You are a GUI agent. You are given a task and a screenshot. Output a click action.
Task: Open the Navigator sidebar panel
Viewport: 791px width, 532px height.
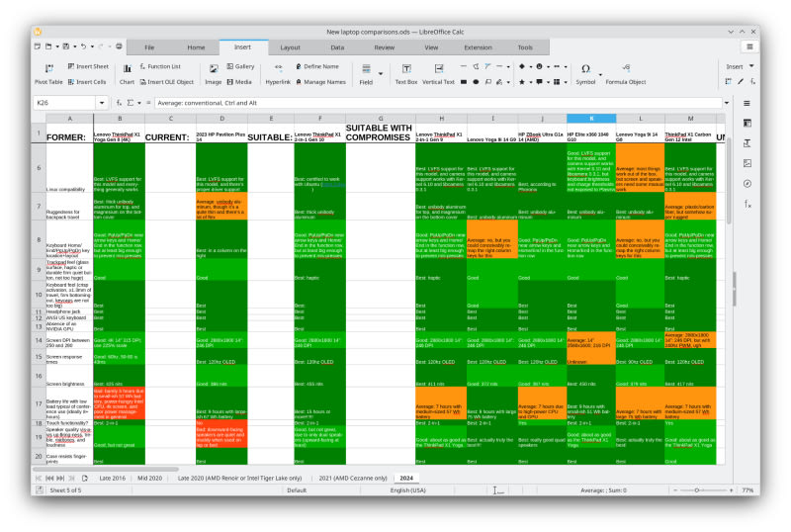[747, 183]
